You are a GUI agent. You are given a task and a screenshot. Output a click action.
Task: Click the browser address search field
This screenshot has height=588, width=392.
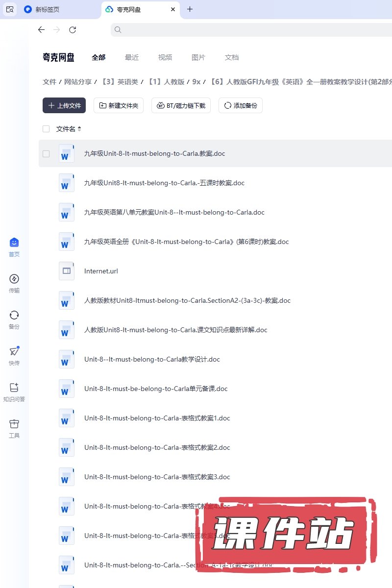point(250,30)
